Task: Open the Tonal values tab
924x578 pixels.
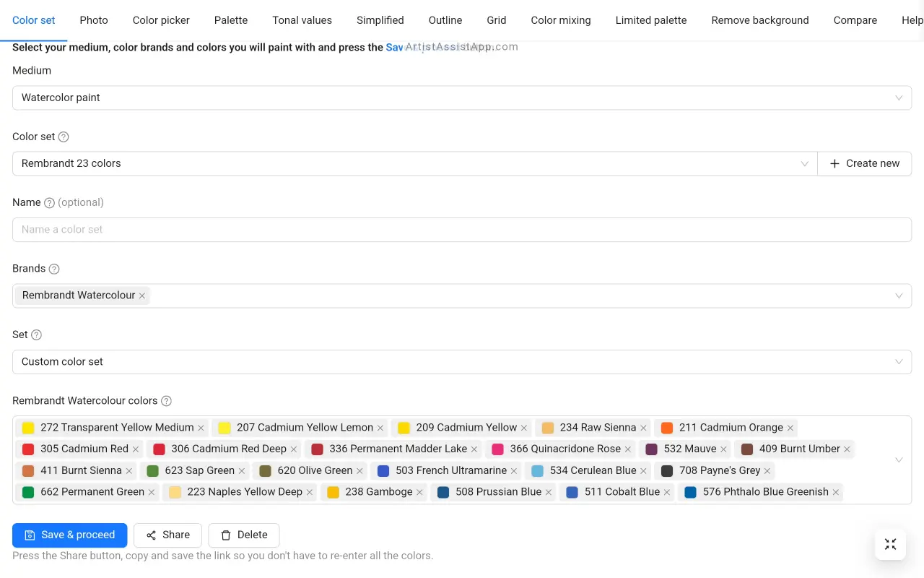Action: 302,20
